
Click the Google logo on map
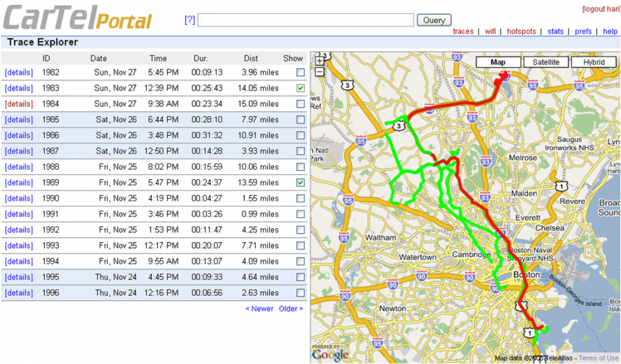point(331,354)
